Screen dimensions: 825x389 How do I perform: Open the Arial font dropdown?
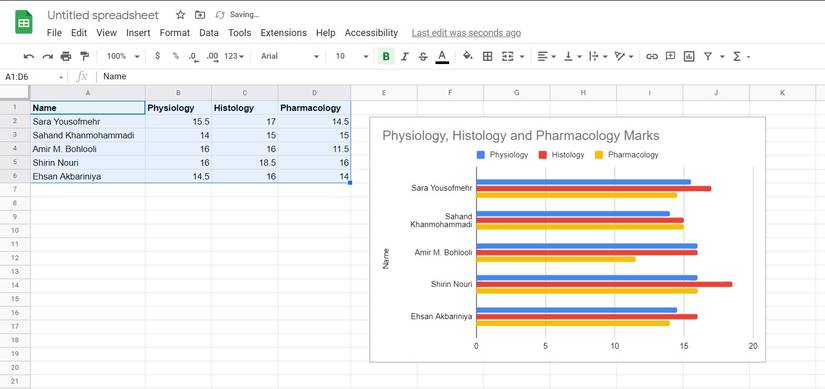point(290,56)
